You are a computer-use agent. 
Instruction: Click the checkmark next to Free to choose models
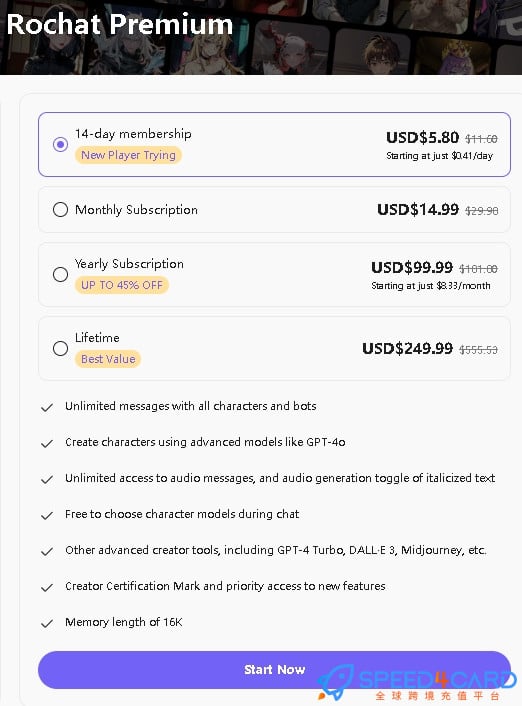coord(47,516)
